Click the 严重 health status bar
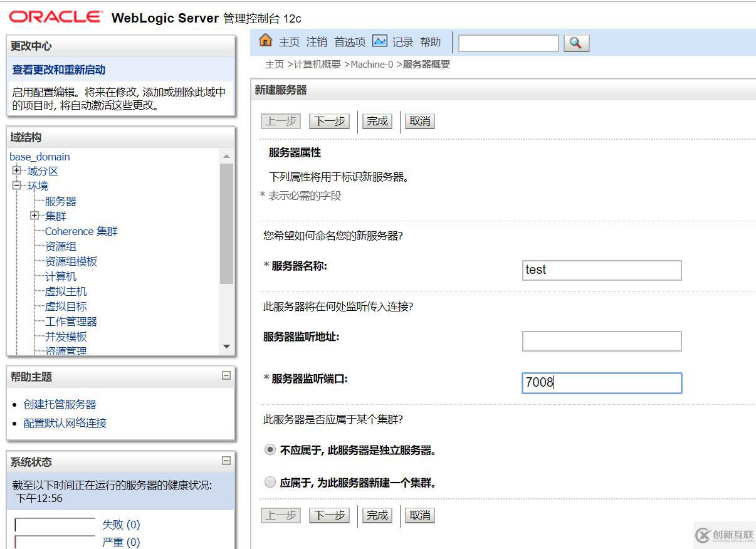Viewport: 756px width, 549px height. point(55,542)
